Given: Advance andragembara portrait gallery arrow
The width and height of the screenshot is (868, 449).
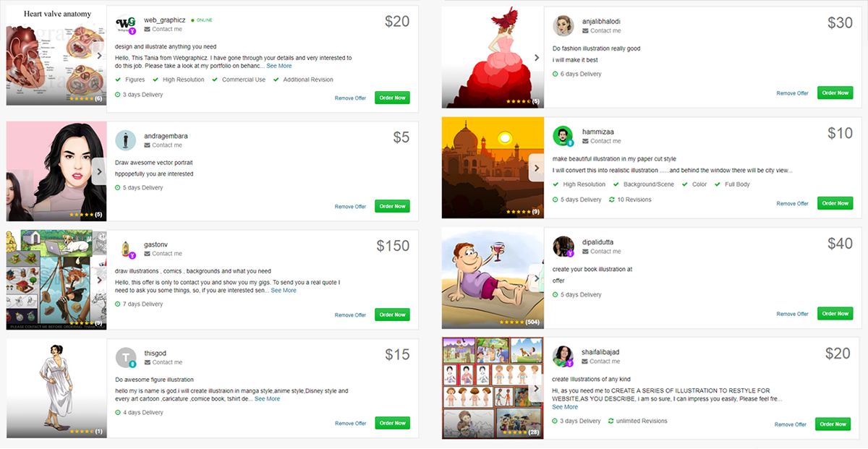Looking at the screenshot, I should [x=99, y=171].
